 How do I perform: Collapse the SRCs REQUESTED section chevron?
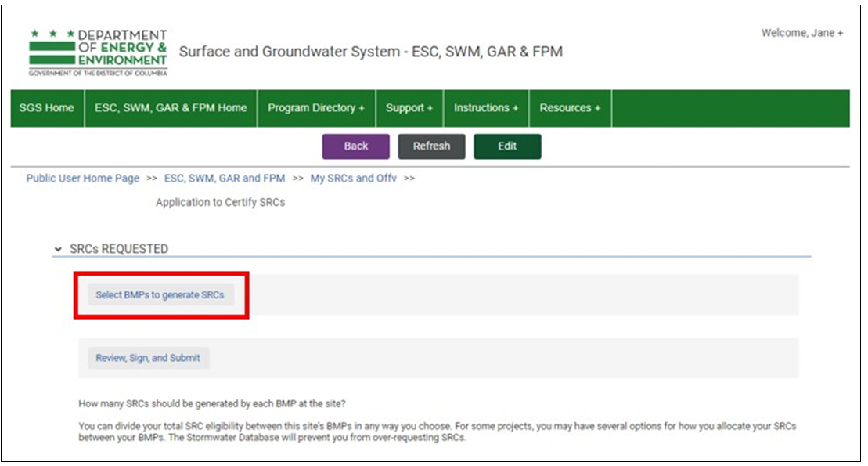pos(58,249)
